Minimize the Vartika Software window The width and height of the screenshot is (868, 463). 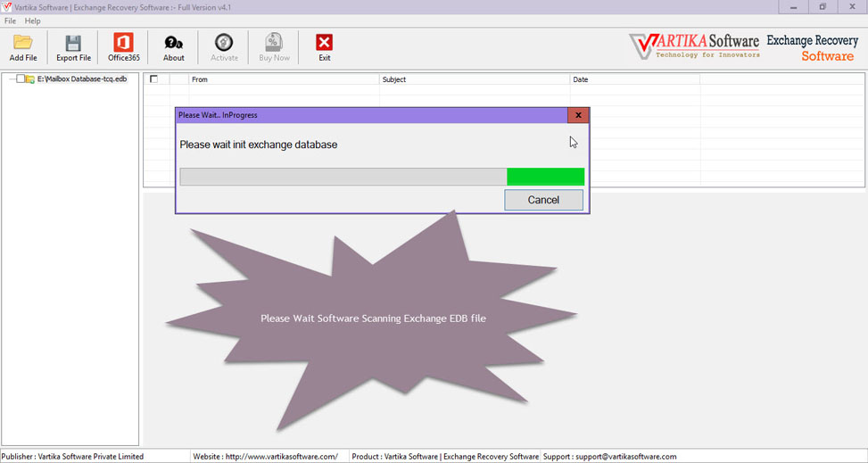point(793,7)
